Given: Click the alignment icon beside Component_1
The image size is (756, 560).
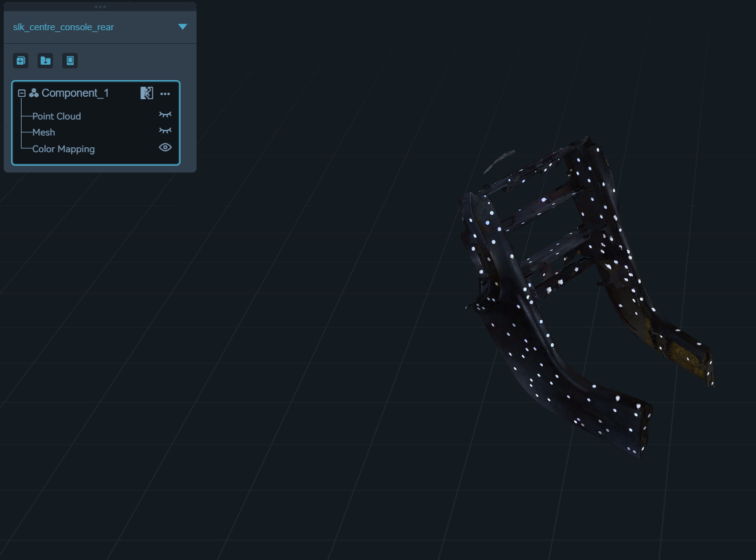Looking at the screenshot, I should pyautogui.click(x=147, y=93).
